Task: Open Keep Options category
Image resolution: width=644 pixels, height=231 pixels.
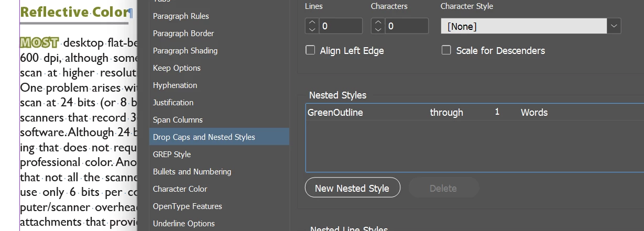Action: click(x=177, y=68)
